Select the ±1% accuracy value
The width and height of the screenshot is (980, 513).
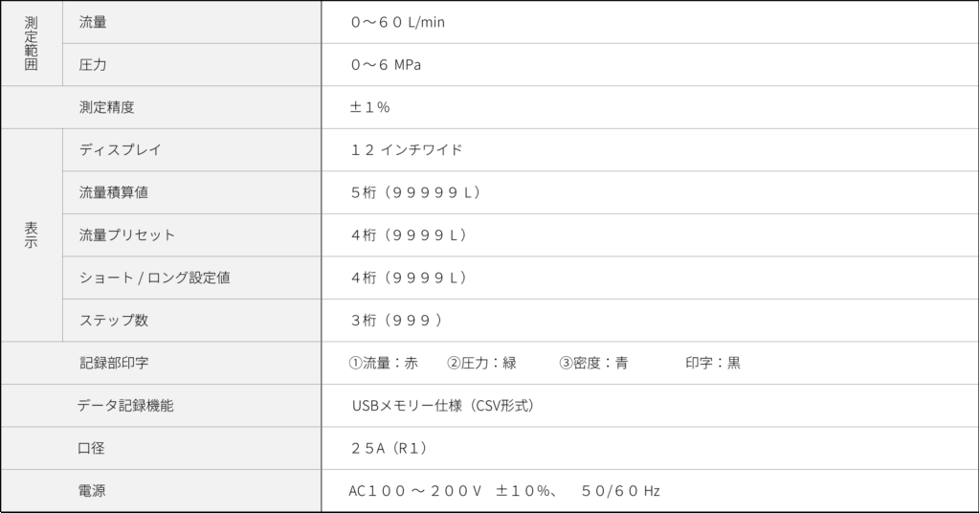(370, 107)
